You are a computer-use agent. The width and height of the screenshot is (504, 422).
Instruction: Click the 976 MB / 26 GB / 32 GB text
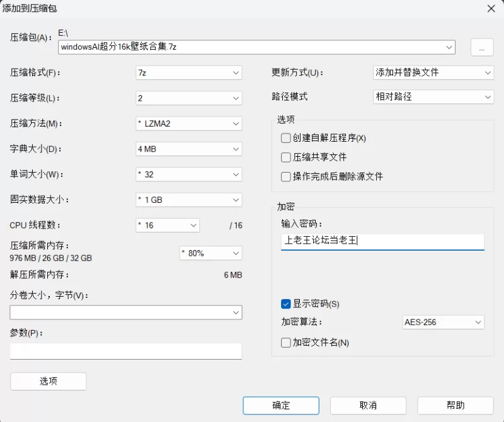point(51,258)
